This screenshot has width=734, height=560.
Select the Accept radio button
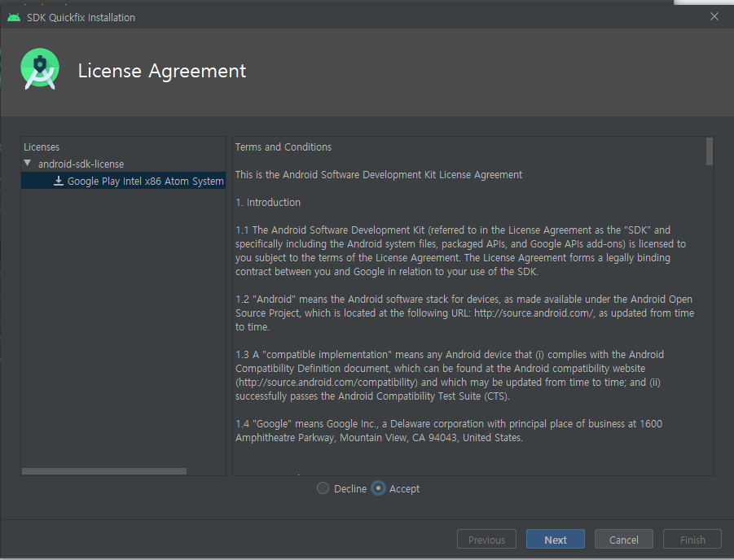pyautogui.click(x=378, y=488)
